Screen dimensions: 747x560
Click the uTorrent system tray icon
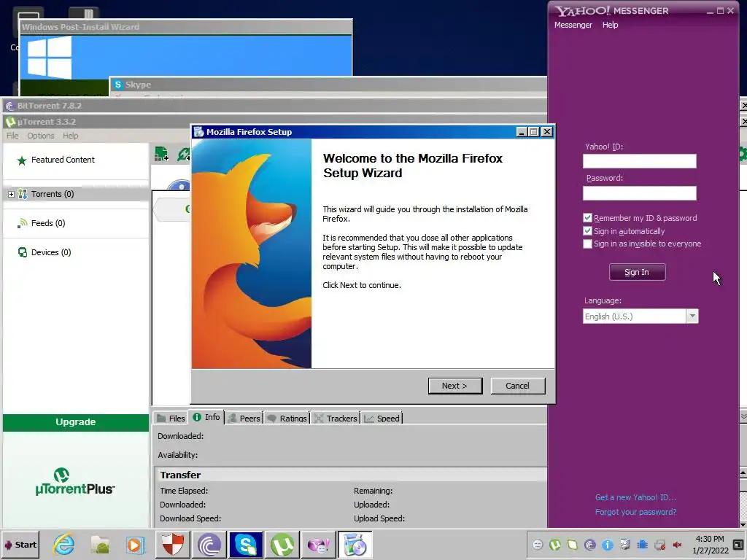(x=555, y=545)
